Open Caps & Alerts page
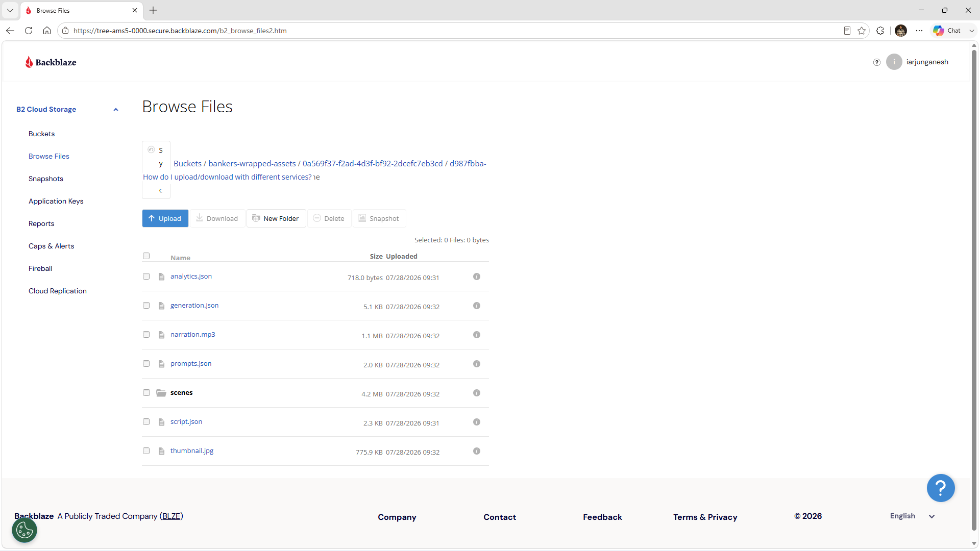The width and height of the screenshot is (980, 551). click(x=52, y=246)
